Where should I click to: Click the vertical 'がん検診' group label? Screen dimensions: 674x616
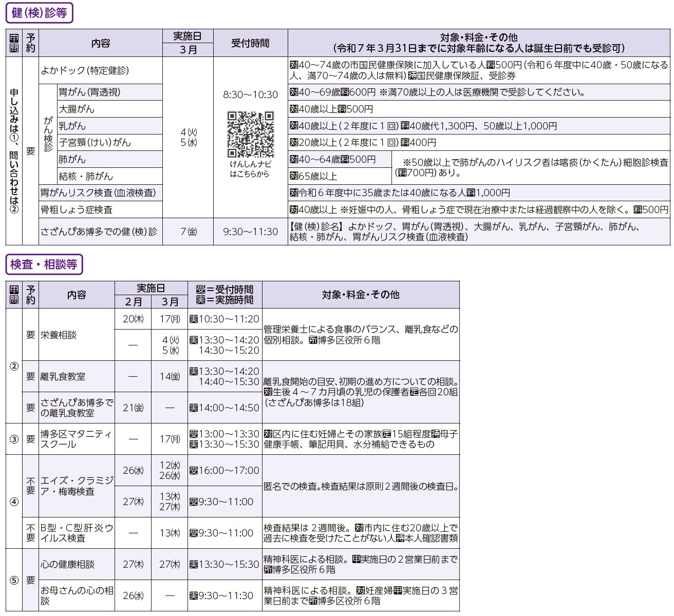point(48,133)
